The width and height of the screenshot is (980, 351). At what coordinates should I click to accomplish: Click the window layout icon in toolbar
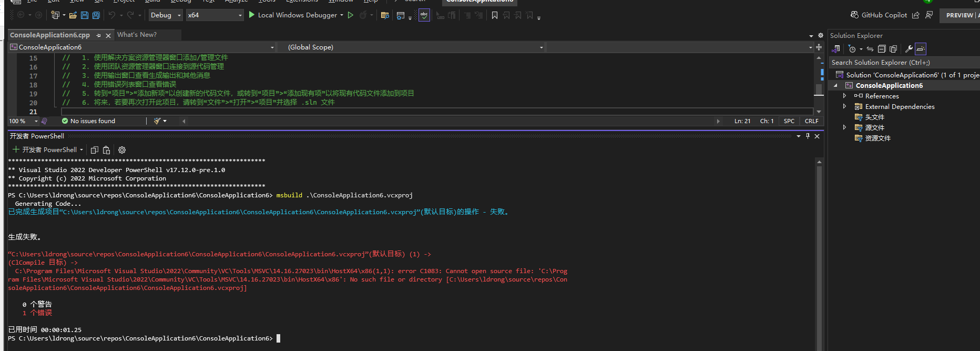point(401,15)
